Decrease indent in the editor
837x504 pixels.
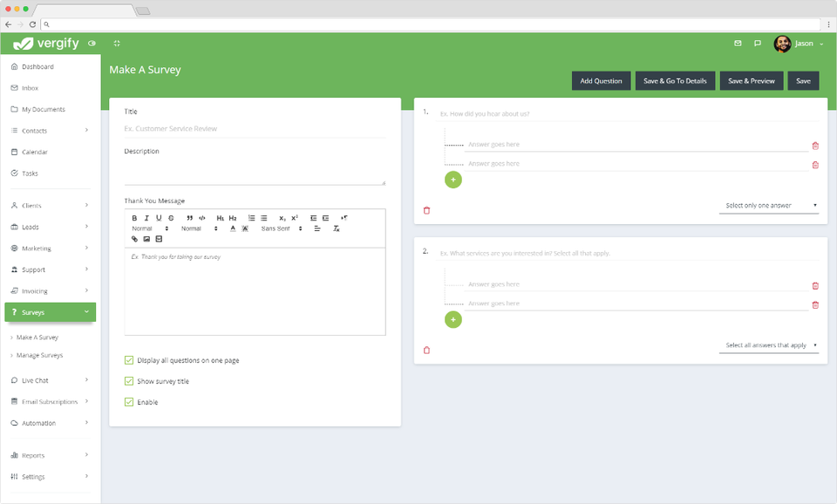(313, 218)
